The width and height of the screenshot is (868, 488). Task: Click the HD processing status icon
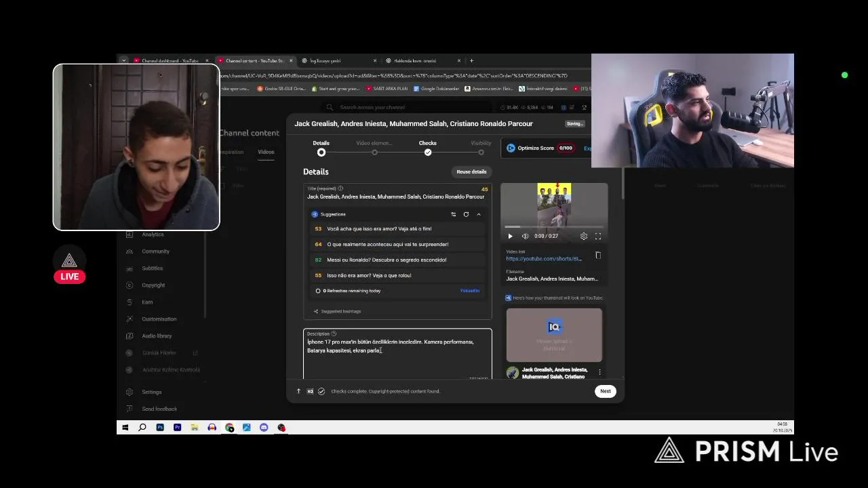tap(310, 391)
